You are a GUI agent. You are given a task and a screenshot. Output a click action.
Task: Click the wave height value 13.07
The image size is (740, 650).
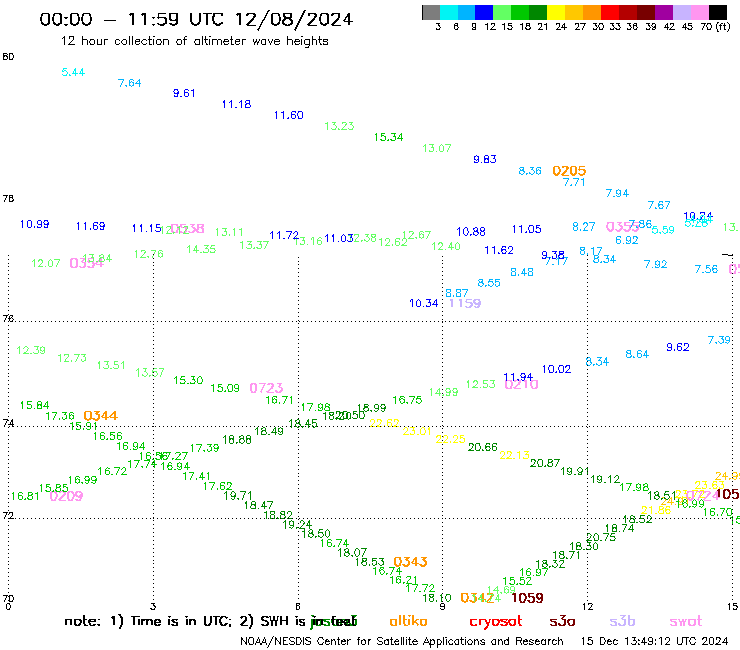coord(437,148)
